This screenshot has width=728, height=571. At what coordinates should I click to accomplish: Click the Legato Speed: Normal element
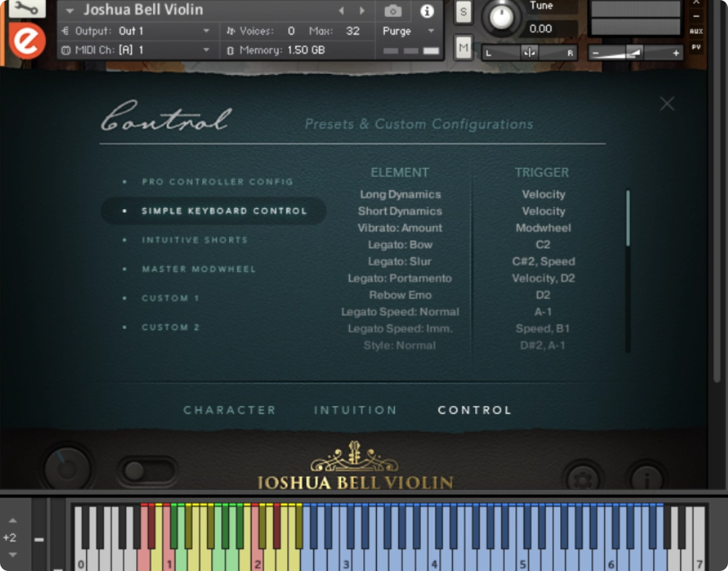click(400, 311)
